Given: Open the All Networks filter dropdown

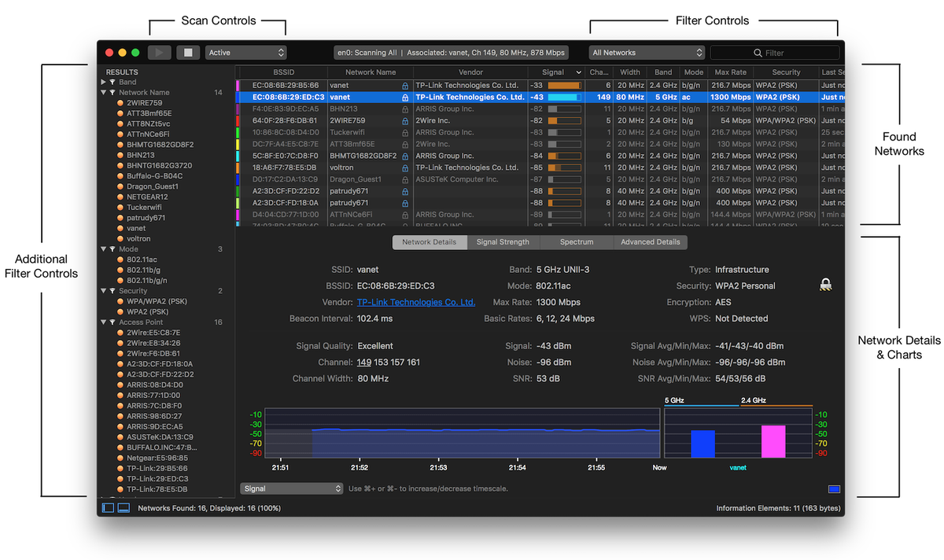Looking at the screenshot, I should coord(645,52).
